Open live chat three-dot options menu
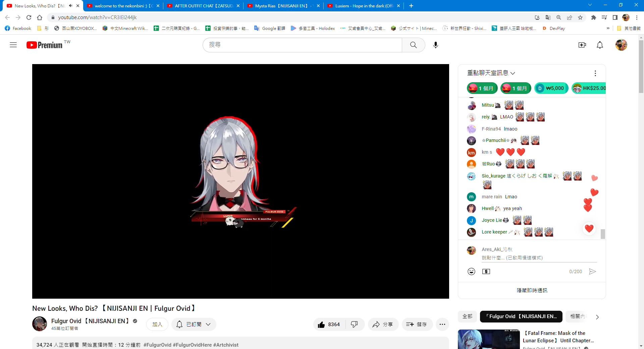Viewport: 644px width, 349px height. point(595,73)
